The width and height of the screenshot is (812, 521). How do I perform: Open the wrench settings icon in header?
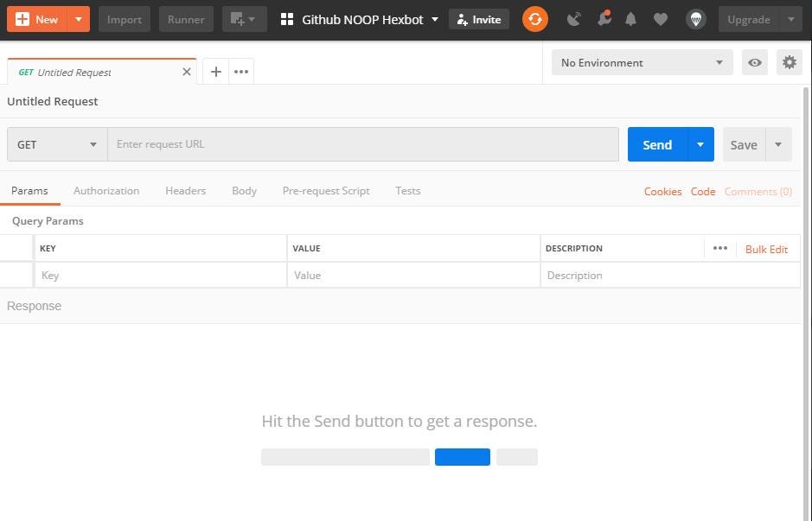pos(604,19)
